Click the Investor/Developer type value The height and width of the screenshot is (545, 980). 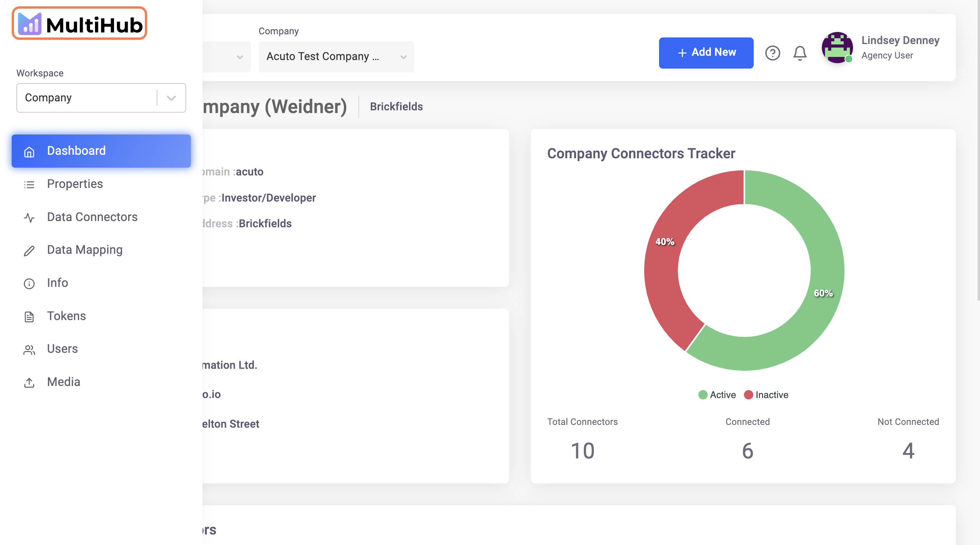pos(269,198)
